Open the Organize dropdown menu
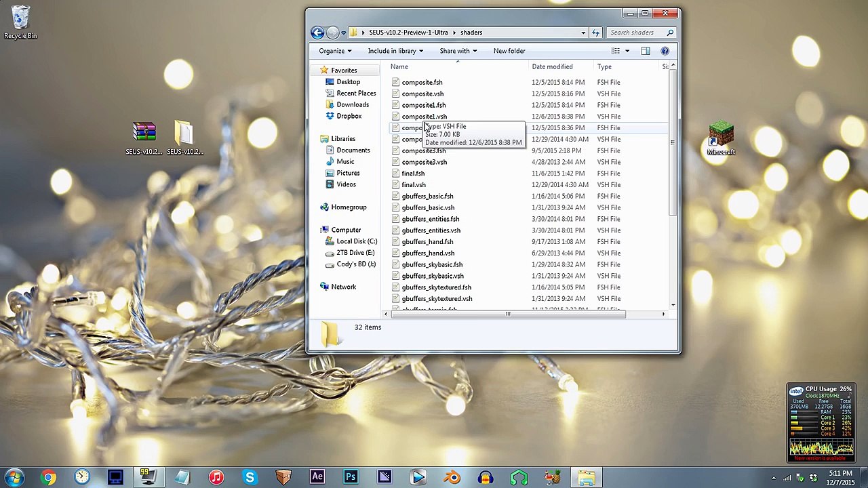868x488 pixels. pos(335,51)
